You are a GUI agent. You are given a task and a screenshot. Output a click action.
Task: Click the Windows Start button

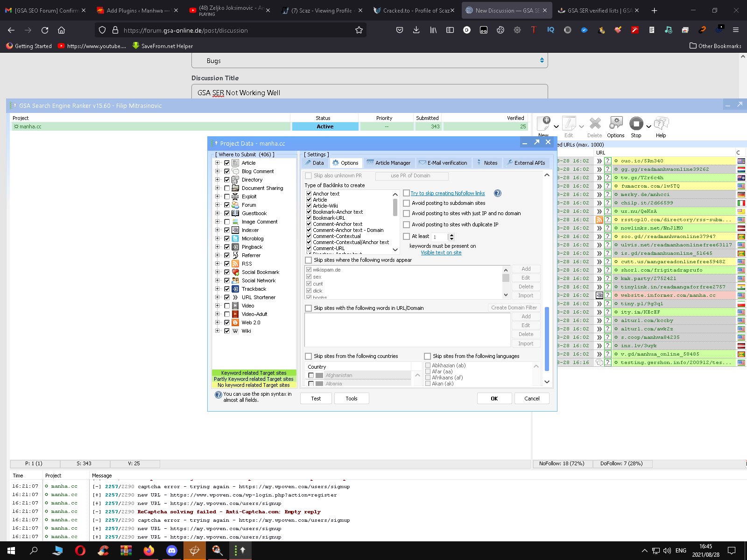coord(11,551)
